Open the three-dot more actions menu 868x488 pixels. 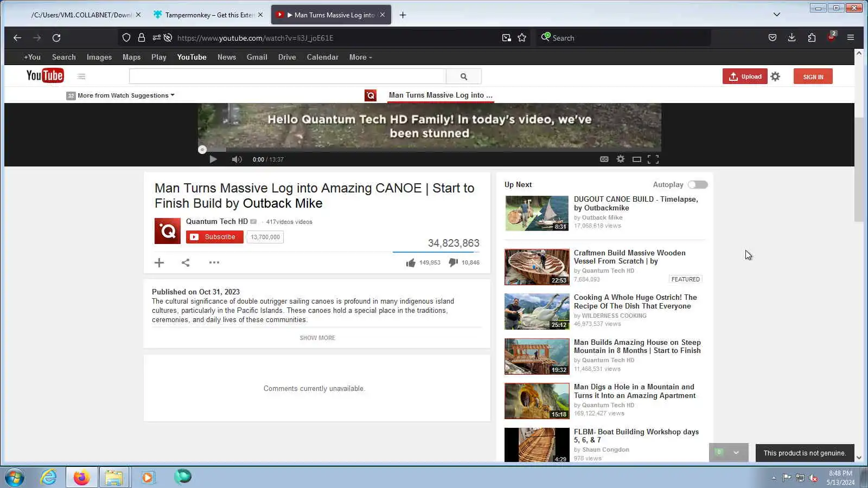coord(214,263)
